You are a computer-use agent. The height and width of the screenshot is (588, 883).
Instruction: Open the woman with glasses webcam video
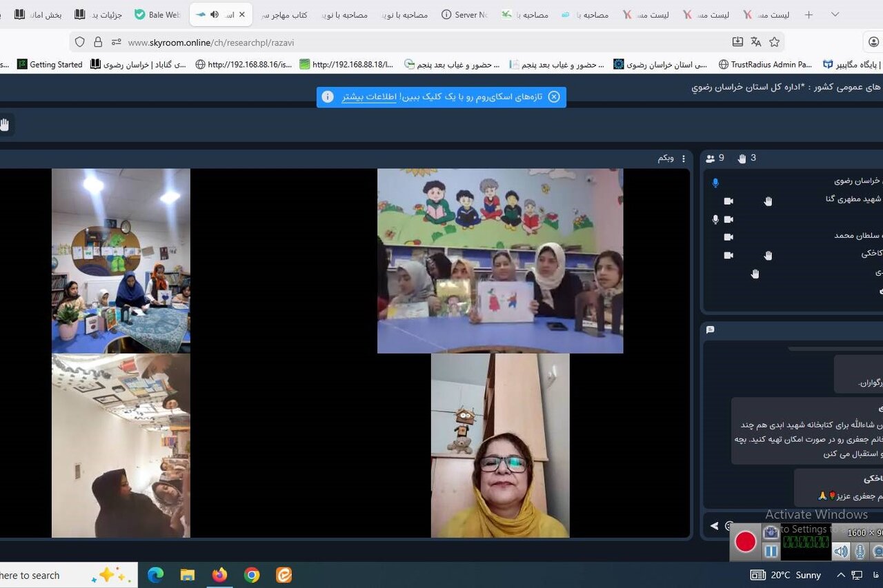(x=500, y=445)
